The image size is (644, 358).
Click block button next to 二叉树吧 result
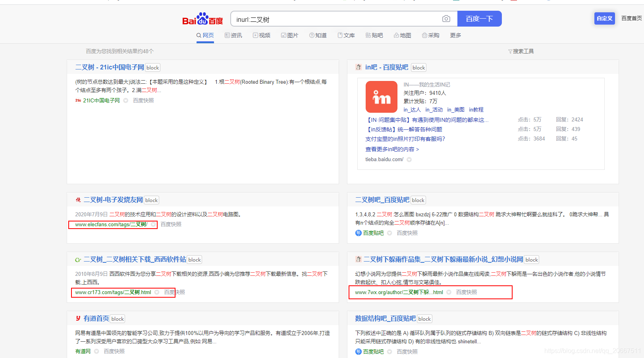tap(418, 200)
